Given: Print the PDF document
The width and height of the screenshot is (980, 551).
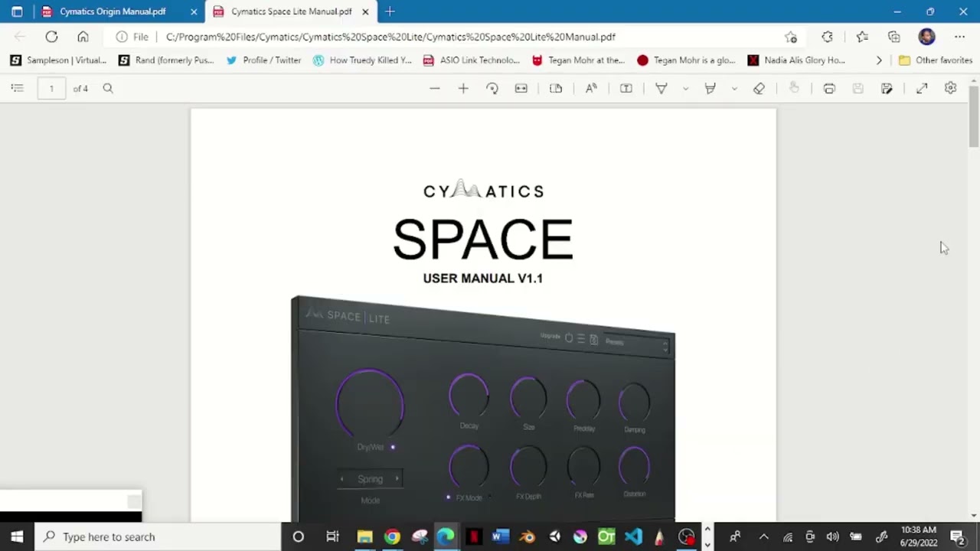Looking at the screenshot, I should 829,89.
